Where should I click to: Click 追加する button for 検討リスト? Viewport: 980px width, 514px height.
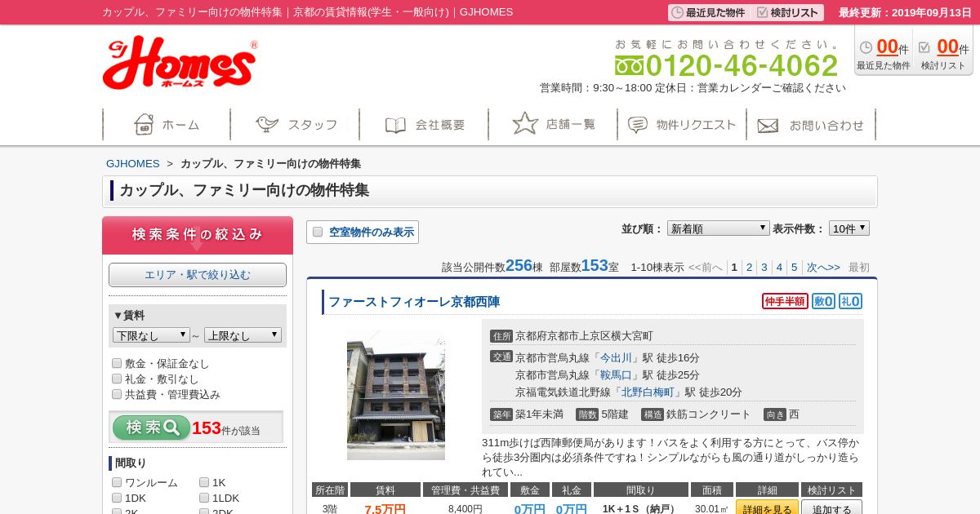tap(831, 507)
